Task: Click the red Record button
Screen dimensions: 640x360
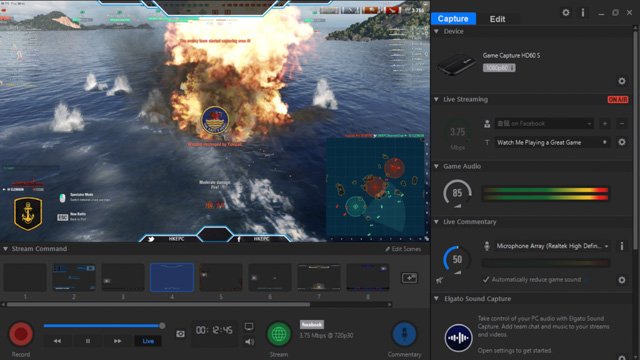Action: [x=21, y=333]
